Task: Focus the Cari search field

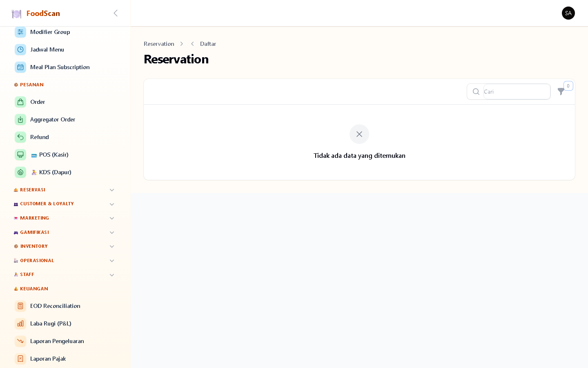Action: pyautogui.click(x=517, y=92)
